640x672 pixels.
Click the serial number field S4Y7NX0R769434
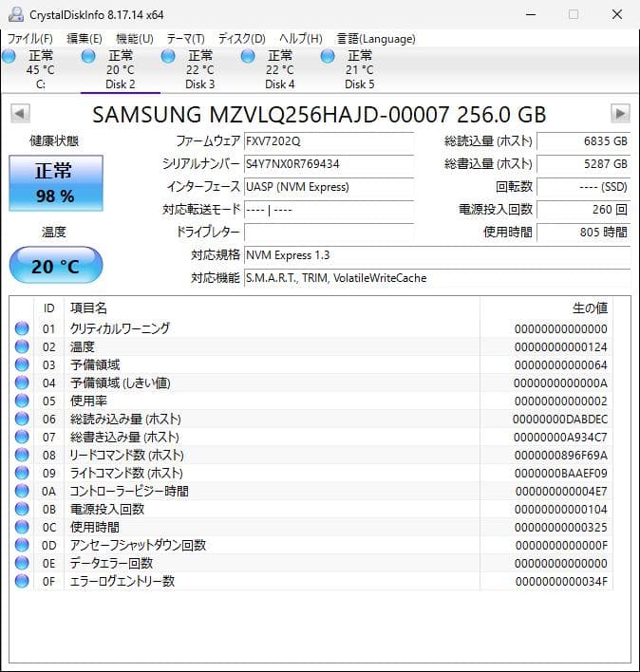(329, 164)
